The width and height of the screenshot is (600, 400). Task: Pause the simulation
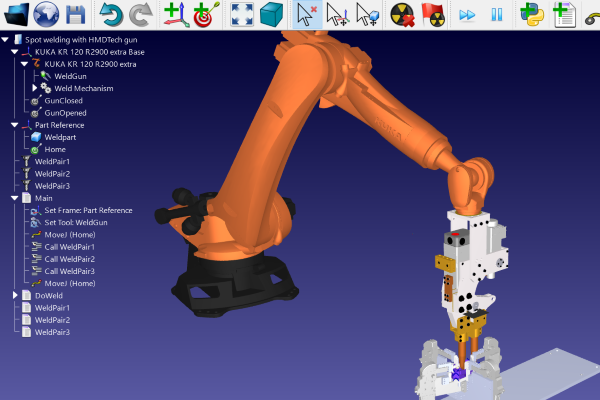[x=496, y=14]
